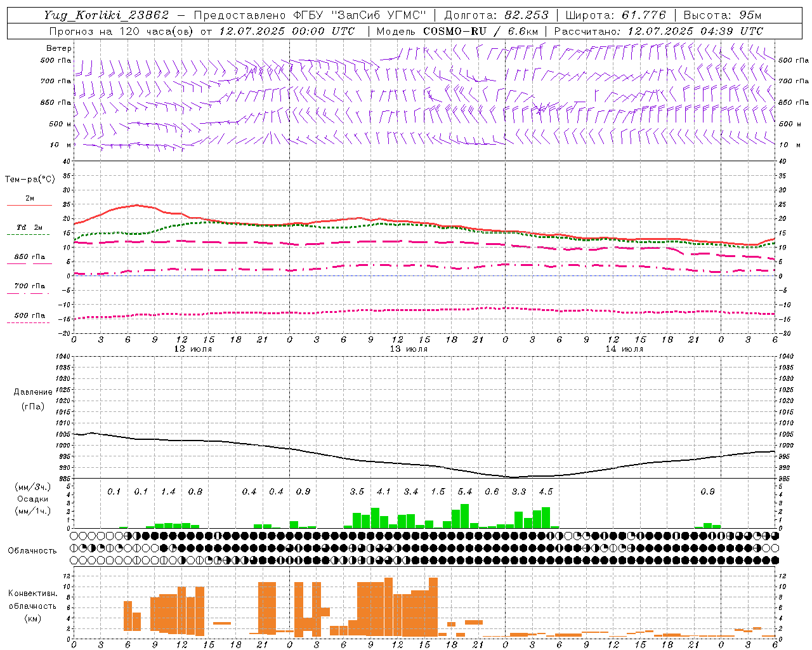
Task: Click the 5.4 precipitation total value
Action: 465,492
